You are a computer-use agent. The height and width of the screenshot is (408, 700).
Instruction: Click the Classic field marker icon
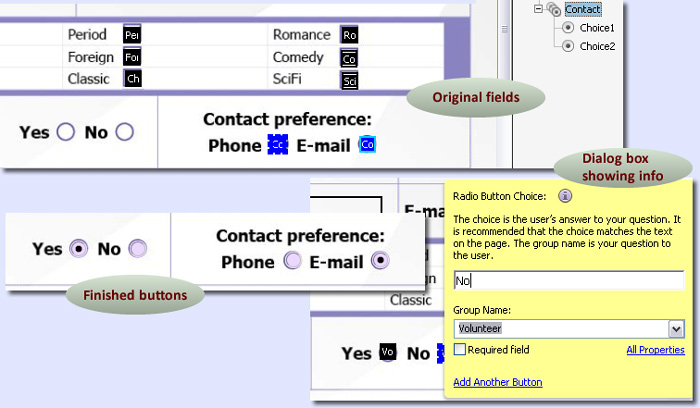132,79
